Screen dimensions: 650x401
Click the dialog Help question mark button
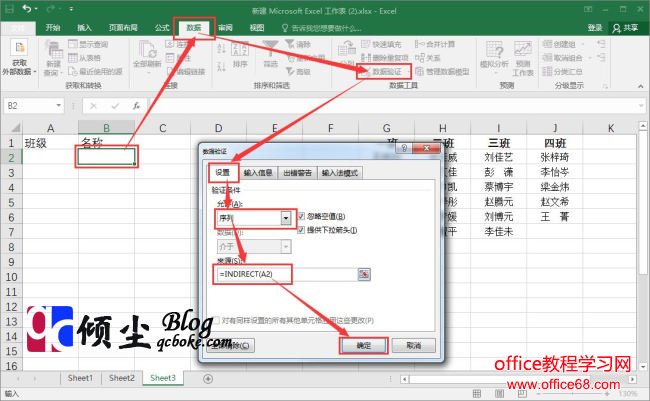point(404,148)
